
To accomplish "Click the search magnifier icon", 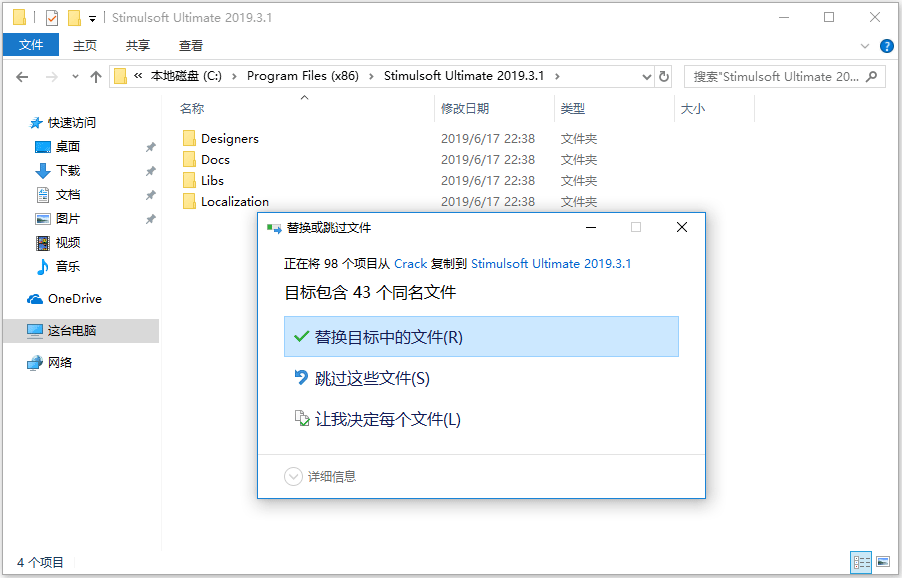I will click(x=872, y=76).
